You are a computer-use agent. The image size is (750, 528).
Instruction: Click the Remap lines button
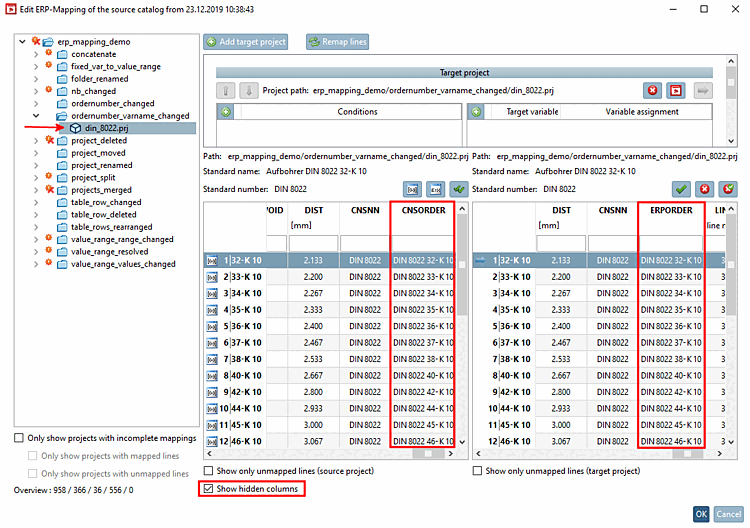(338, 42)
